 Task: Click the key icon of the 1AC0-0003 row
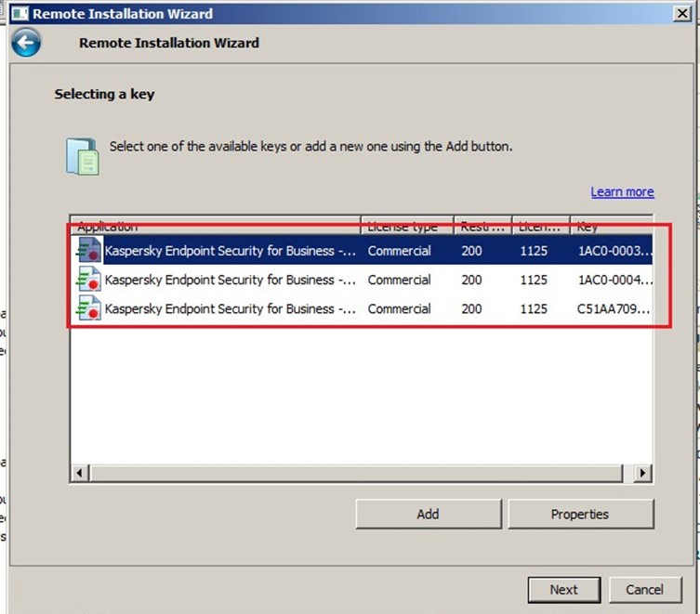coord(88,250)
